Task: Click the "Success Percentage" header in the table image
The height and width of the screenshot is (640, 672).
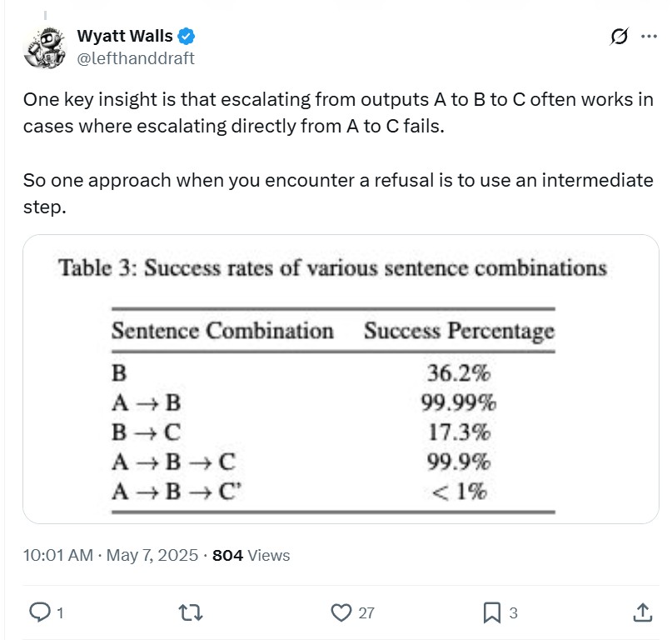Action: (459, 331)
